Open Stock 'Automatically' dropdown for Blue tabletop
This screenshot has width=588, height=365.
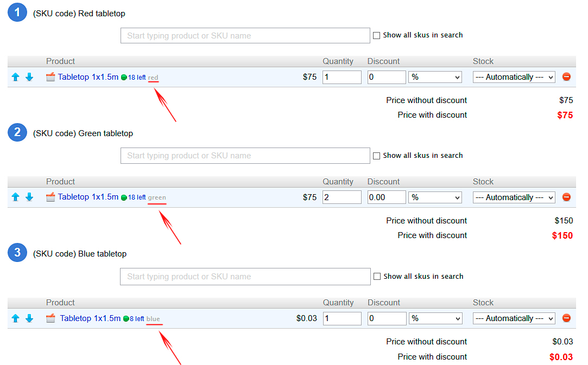coord(514,318)
